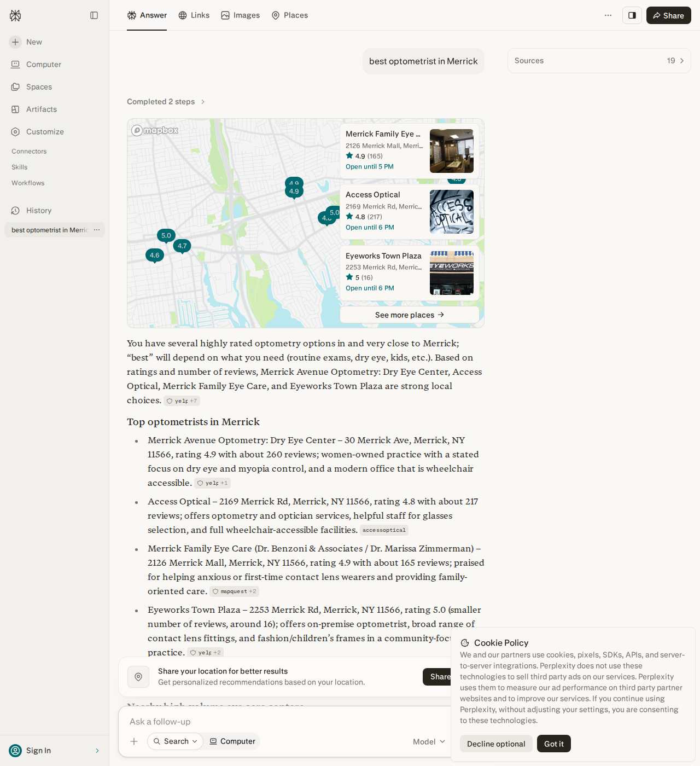Open the Access Optical photo thumbnail
This screenshot has width=700, height=766.
pos(452,212)
